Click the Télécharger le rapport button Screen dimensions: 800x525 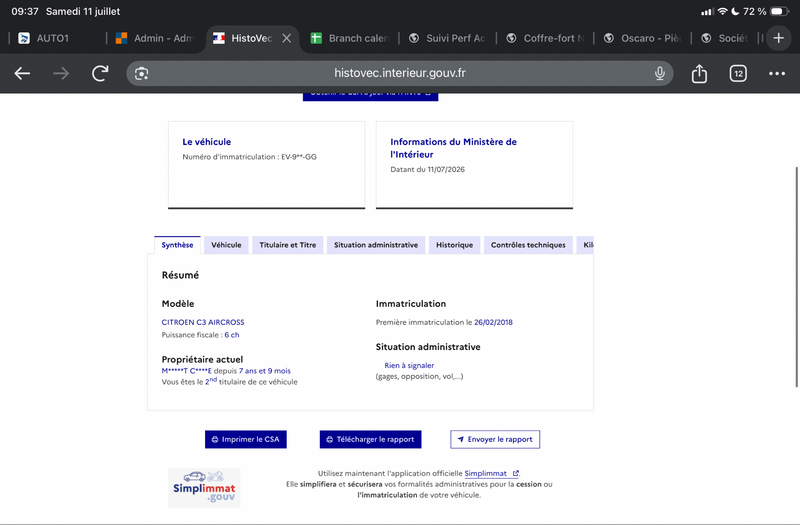(370, 439)
